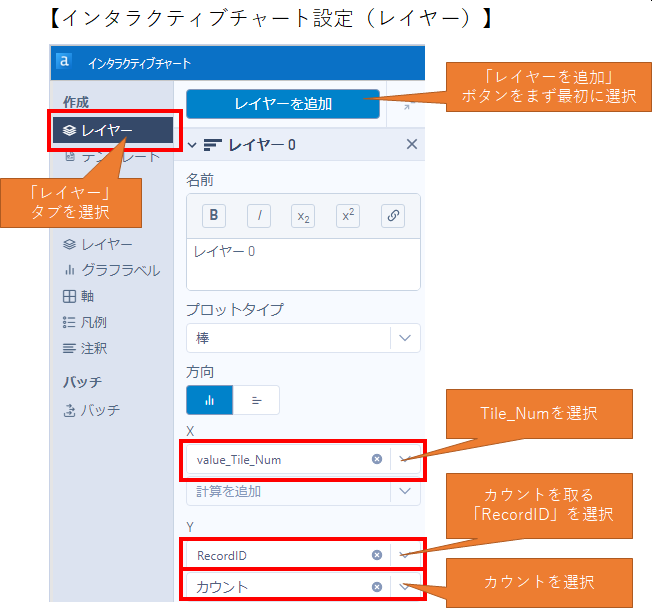Viewport: 652px width, 608px height.
Task: Open the 凡例 sidebar item
Action: click(85, 322)
